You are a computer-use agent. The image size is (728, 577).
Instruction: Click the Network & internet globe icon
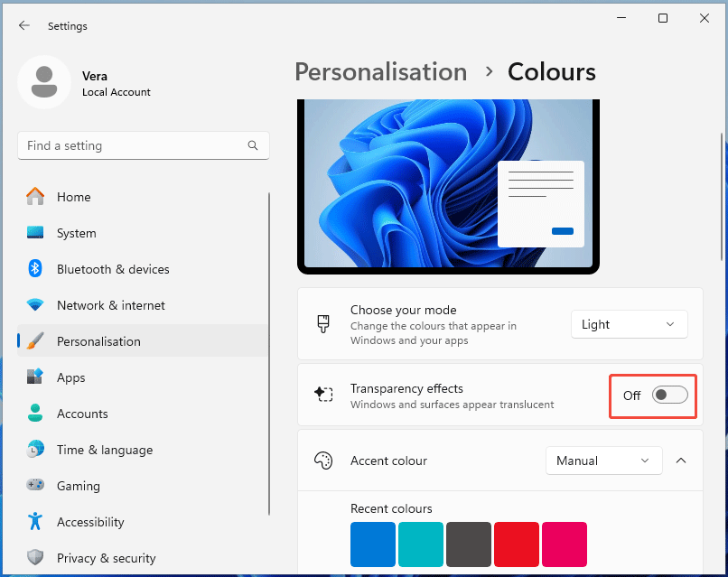click(x=36, y=305)
